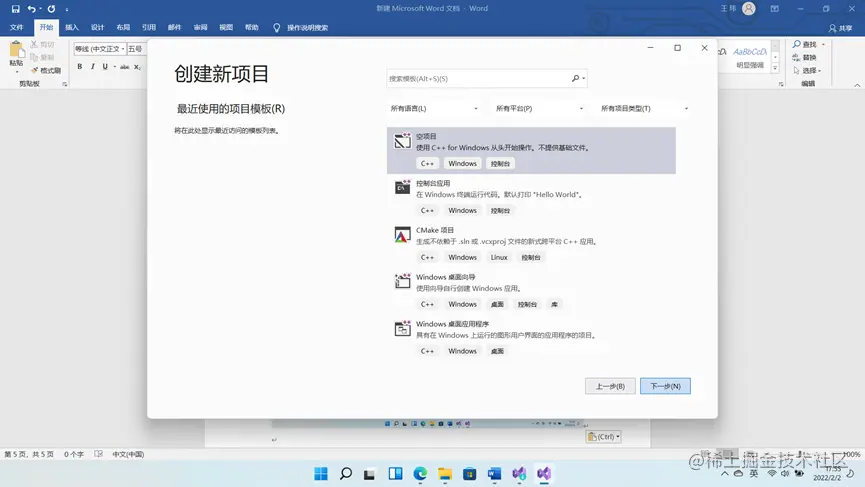Screen dimensions: 865x487
Task: Open the 粘贴 paste button in Word
Action: click(x=17, y=56)
